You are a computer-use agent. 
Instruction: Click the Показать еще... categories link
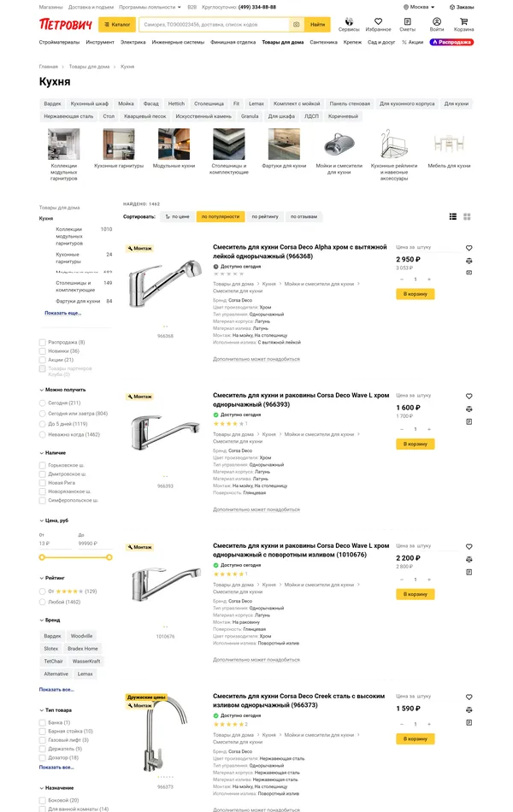63,313
